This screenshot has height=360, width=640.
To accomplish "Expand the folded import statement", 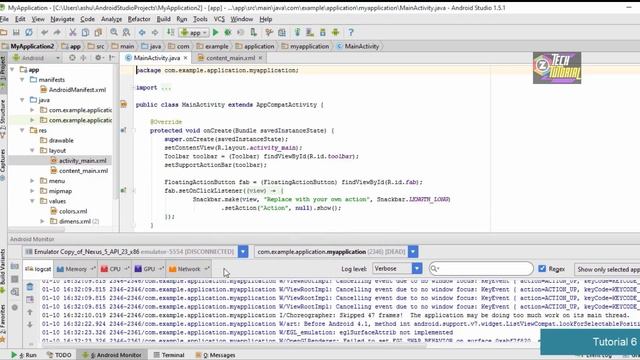I will pos(166,87).
